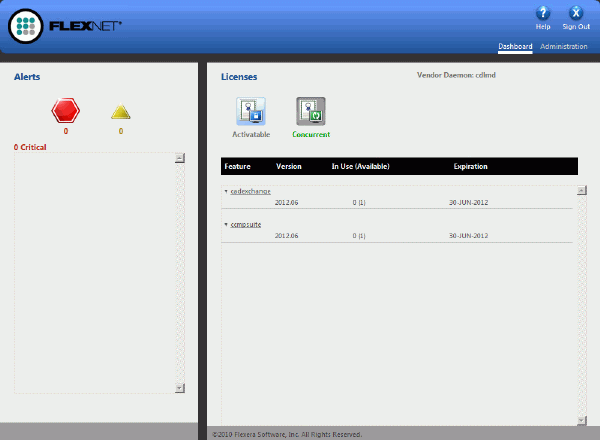Click the In Use (Available) column header

tap(360, 166)
